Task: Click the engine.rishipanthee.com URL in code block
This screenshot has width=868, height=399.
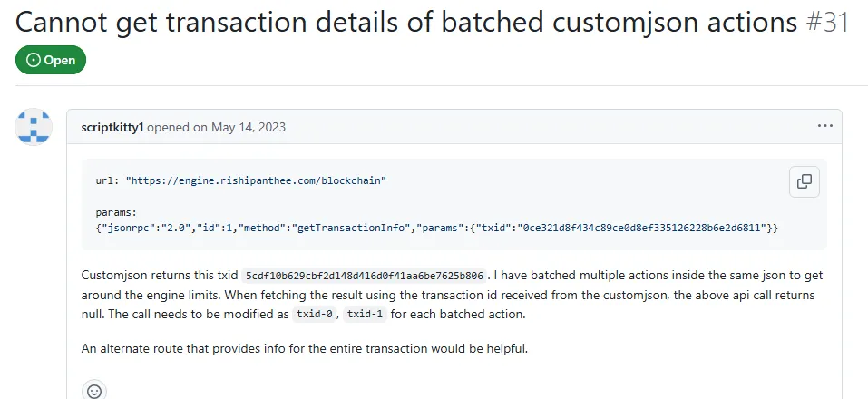Action: click(256, 181)
